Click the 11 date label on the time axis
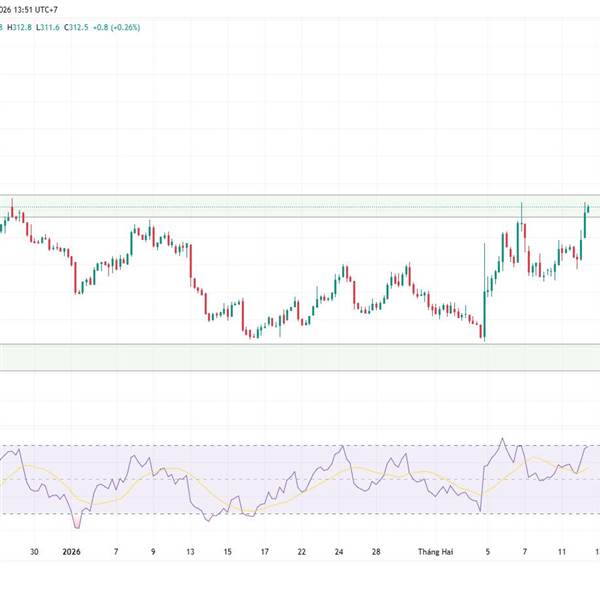The image size is (600, 600). click(x=563, y=551)
